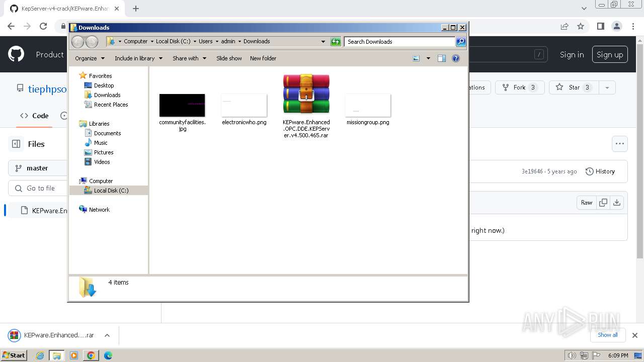Reload the Chrome page
Viewport: 644px width, 362px height.
tap(43, 26)
